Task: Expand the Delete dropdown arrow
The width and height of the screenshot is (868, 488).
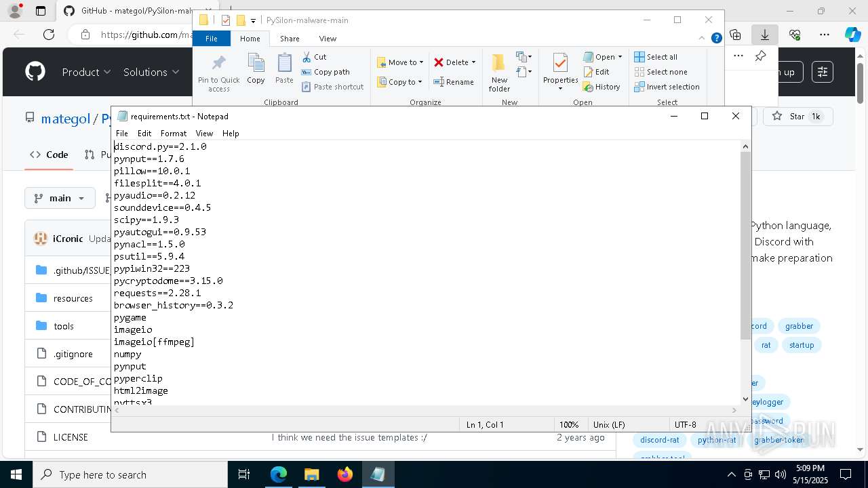Action: tap(473, 62)
